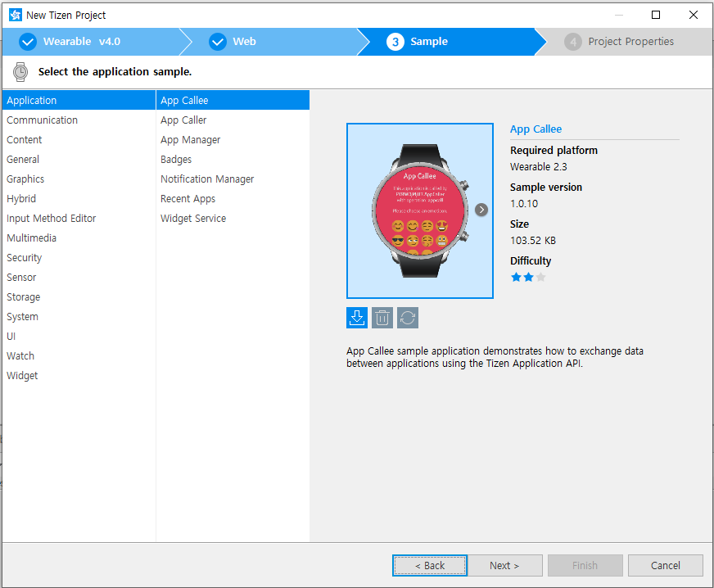Show next preview image with arrow
This screenshot has width=714, height=588.
coord(481,210)
